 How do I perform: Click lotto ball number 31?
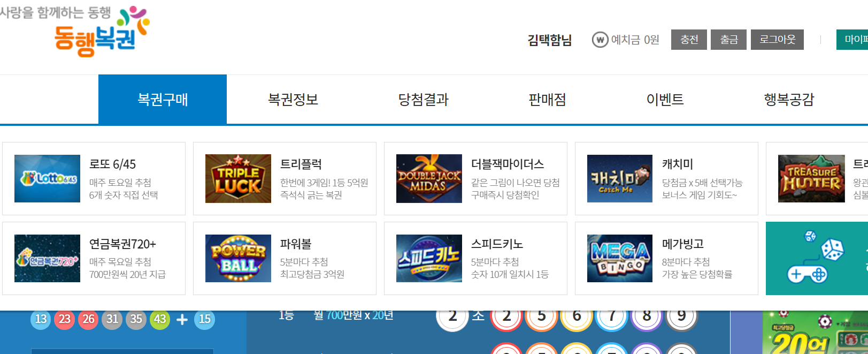pyautogui.click(x=112, y=319)
